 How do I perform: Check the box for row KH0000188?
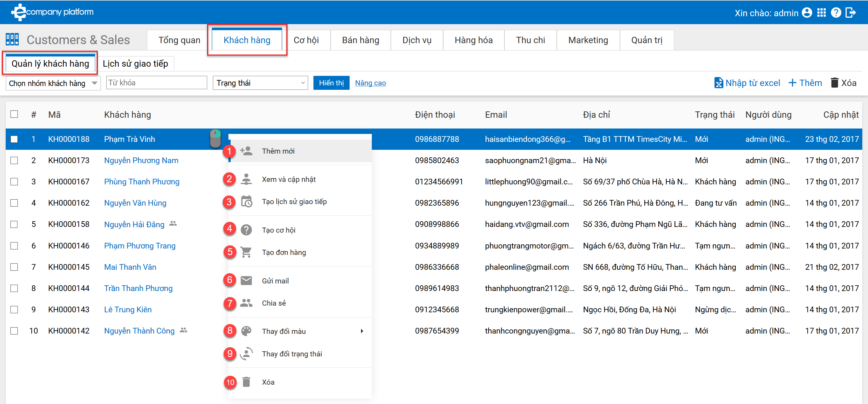(14, 139)
